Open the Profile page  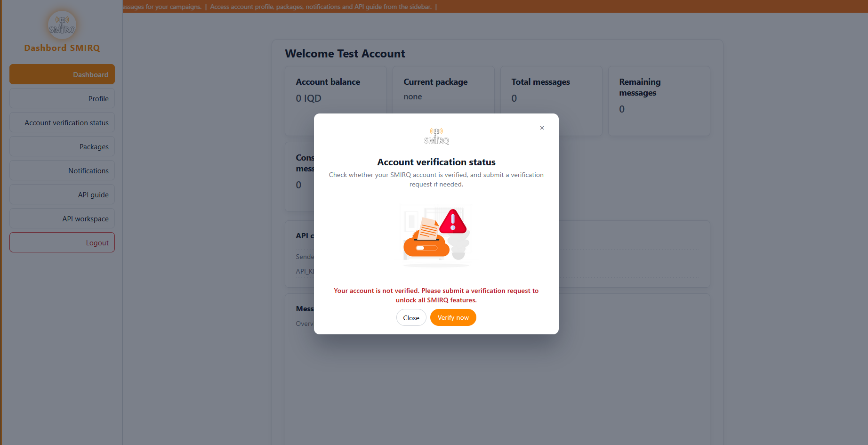62,98
